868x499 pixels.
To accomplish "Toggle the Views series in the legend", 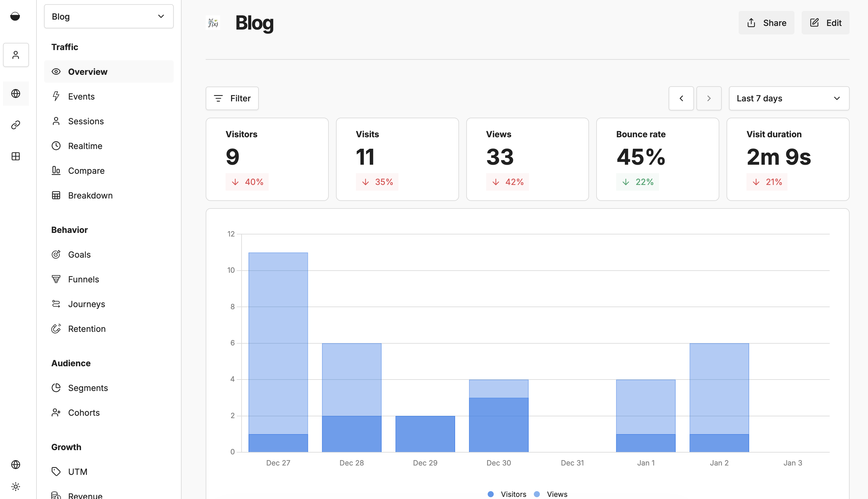I will click(552, 494).
